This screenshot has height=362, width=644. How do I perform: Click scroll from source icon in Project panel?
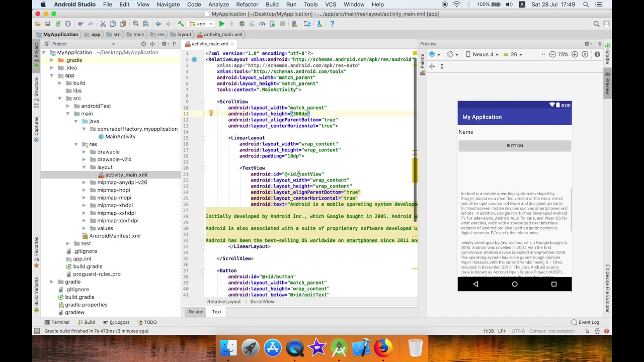(x=143, y=44)
